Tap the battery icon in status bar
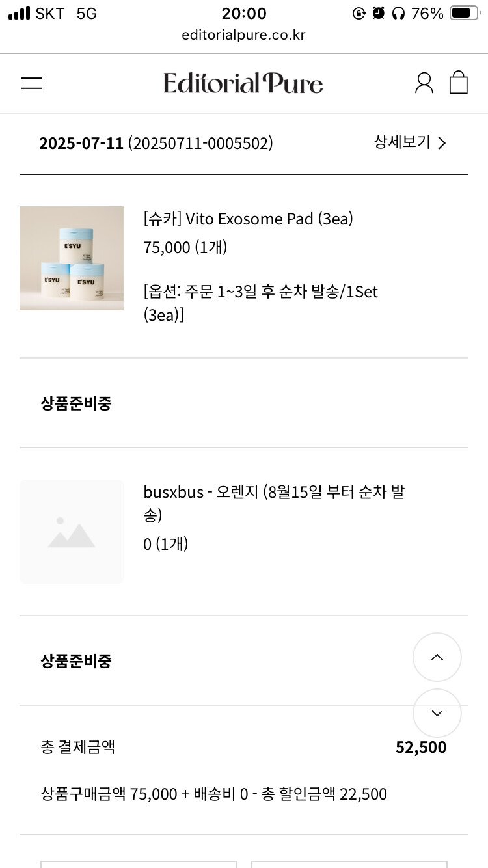The width and height of the screenshot is (488, 868). 464,13
